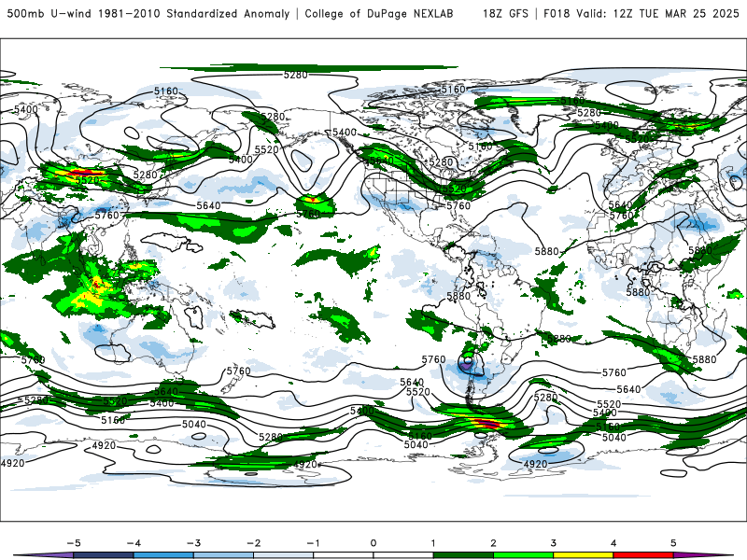Click the "F018 Valid: 12Z TUE MAR 25 2025" text
The image size is (747, 560).
point(641,13)
